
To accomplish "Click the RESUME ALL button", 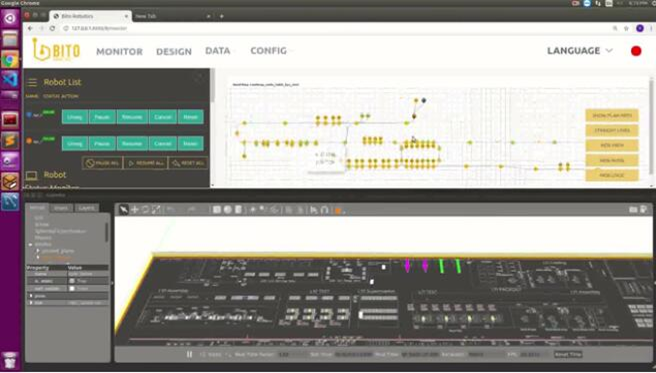I will [x=146, y=163].
